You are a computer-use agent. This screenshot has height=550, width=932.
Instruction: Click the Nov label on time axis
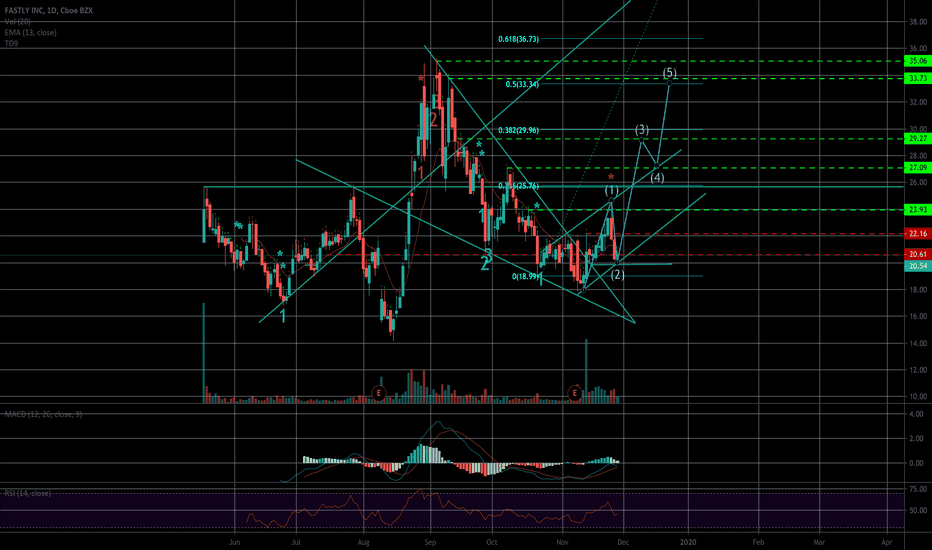(x=562, y=542)
